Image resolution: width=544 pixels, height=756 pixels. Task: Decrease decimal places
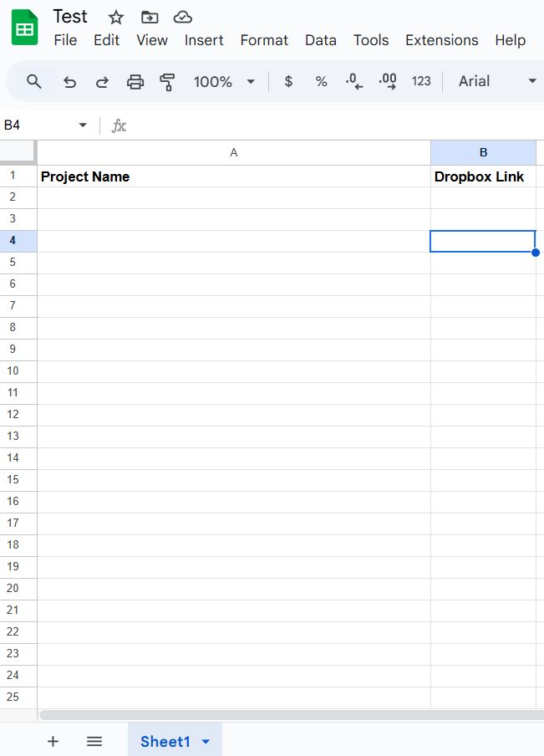[x=354, y=81]
